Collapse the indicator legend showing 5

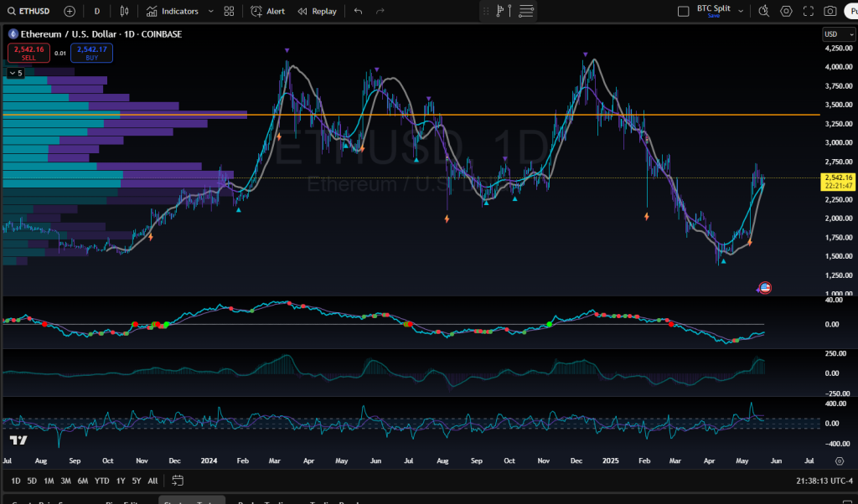16,73
